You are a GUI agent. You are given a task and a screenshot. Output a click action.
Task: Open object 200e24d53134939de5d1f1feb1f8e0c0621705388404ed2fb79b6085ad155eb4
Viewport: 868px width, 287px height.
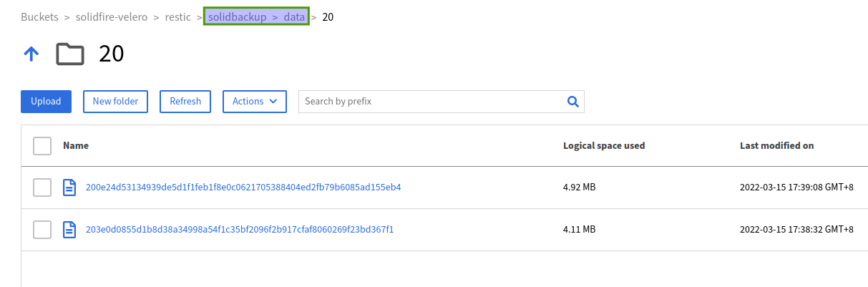tap(243, 188)
